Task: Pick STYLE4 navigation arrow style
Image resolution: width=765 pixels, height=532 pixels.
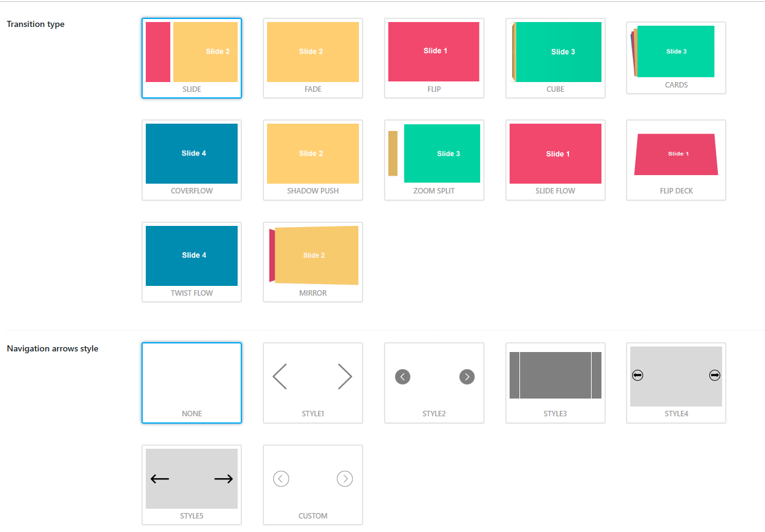Action: click(676, 383)
